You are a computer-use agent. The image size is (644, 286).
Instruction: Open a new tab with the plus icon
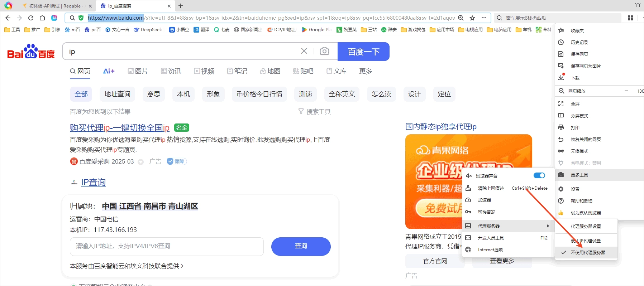(181, 6)
